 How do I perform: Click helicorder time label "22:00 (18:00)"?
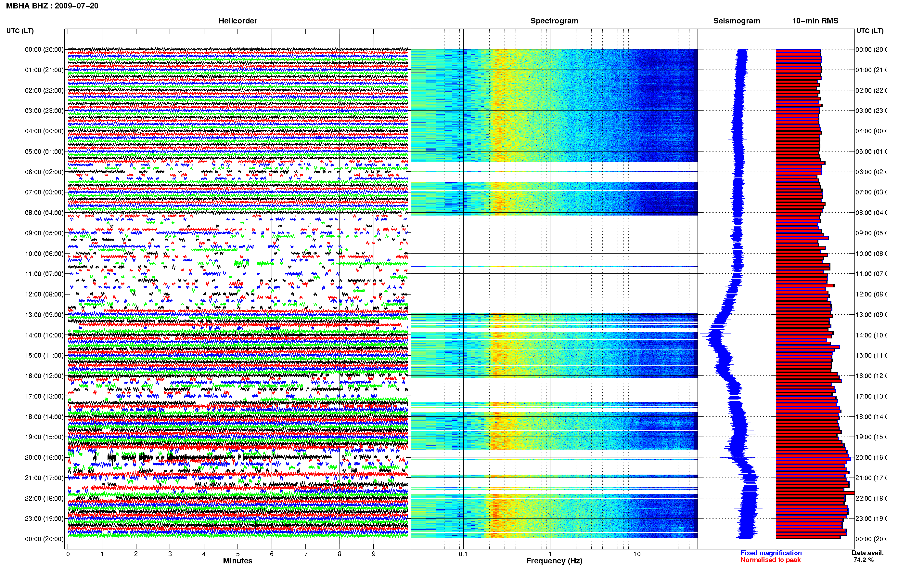[44, 498]
